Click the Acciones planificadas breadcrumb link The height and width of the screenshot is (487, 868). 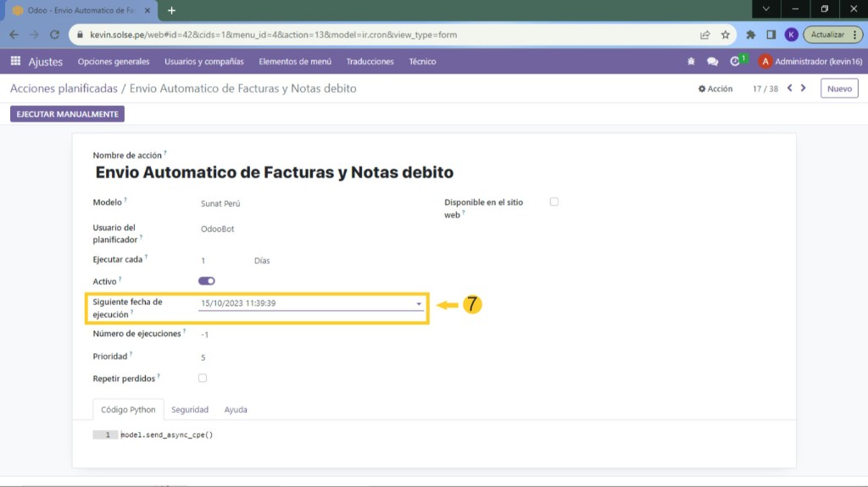pyautogui.click(x=64, y=88)
